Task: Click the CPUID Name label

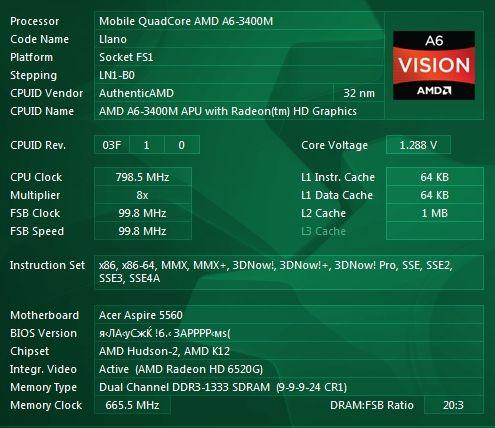Action: pos(42,111)
